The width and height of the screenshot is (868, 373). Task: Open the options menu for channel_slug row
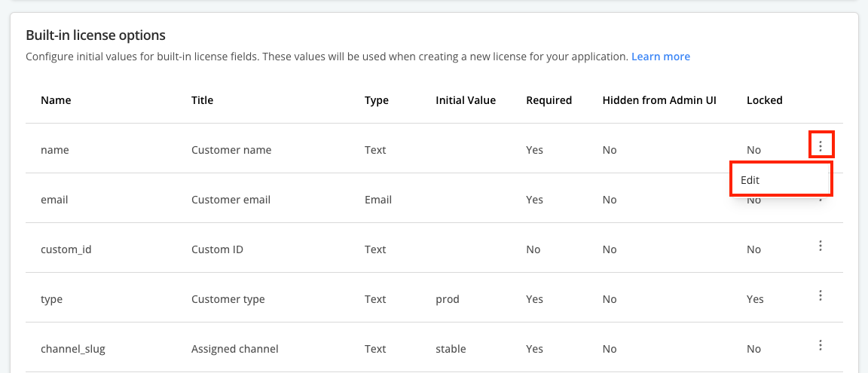click(x=821, y=345)
